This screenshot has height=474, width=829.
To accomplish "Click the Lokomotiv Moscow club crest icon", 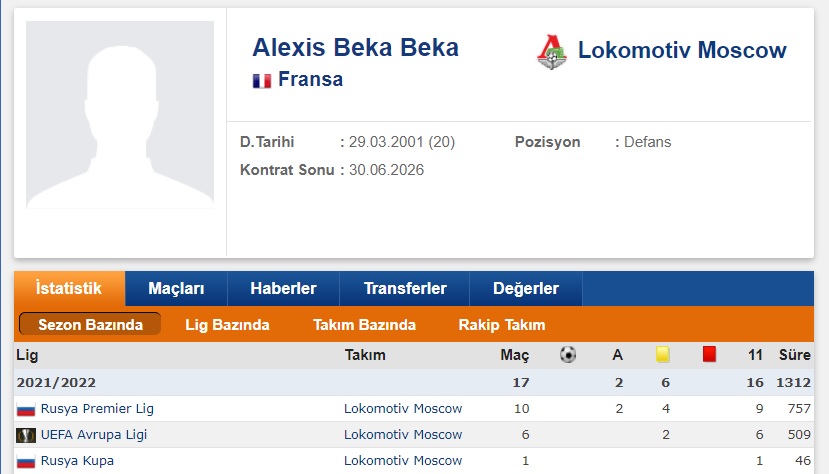I will [x=551, y=52].
